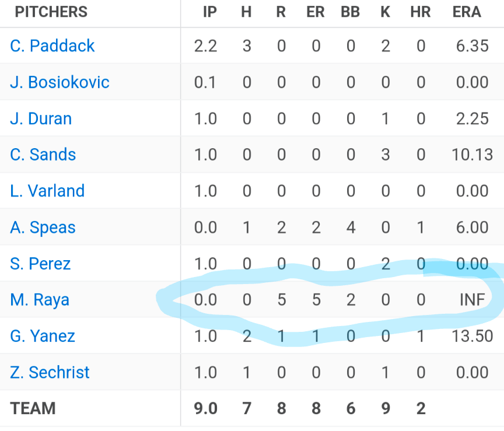Open G. Yanez's player page

tap(43, 336)
